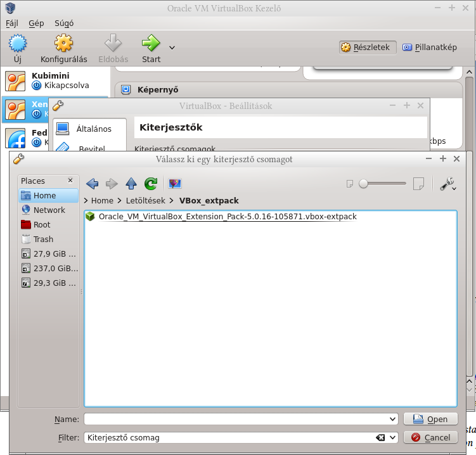The height and width of the screenshot is (455, 476).
Task: Open file dialog options wrench menu
Action: point(447,184)
